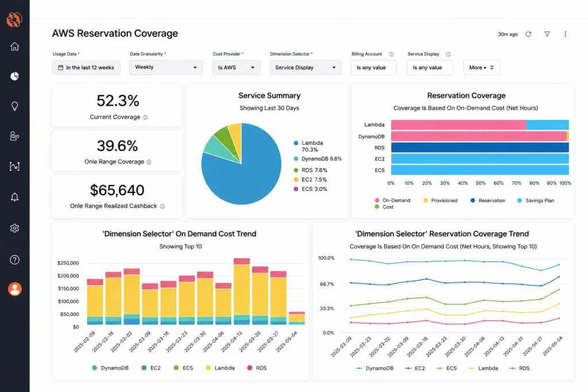Image resolution: width=588 pixels, height=392 pixels.
Task: Click the $65,640 cashback value
Action: pos(117,190)
